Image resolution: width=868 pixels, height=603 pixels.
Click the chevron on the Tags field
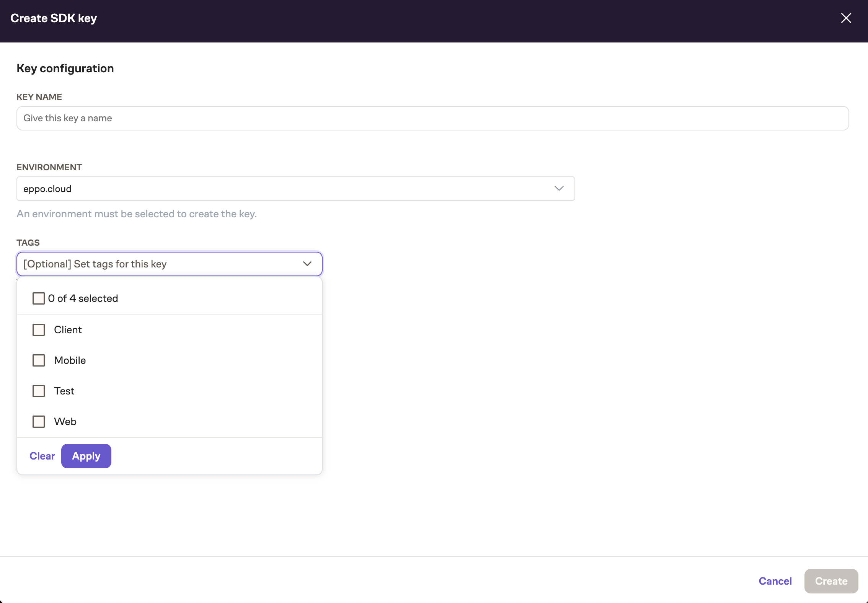tap(307, 264)
